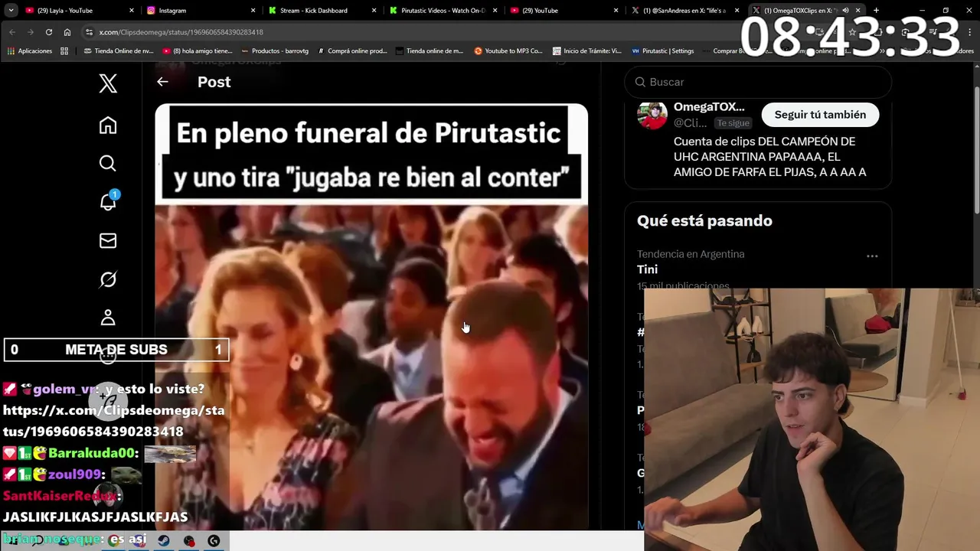
Task: Open Comprá online prod... bookmark
Action: click(351, 51)
